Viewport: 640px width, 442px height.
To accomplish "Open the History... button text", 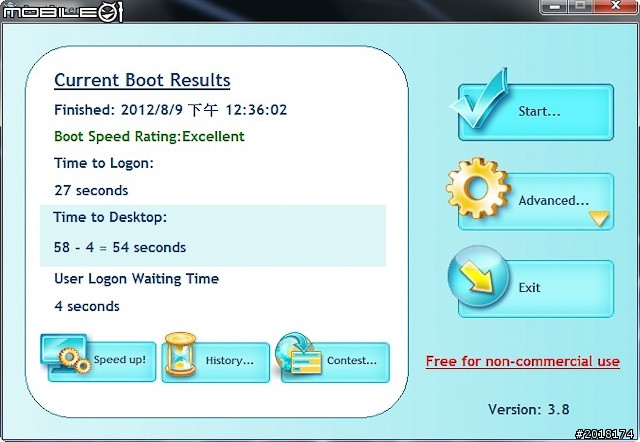I will [230, 360].
